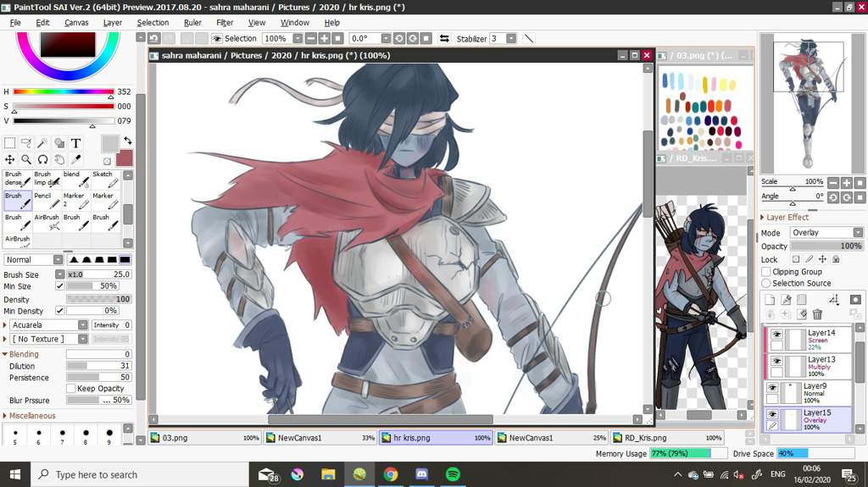Open the Stabilizer value dropdown

pyautogui.click(x=511, y=38)
